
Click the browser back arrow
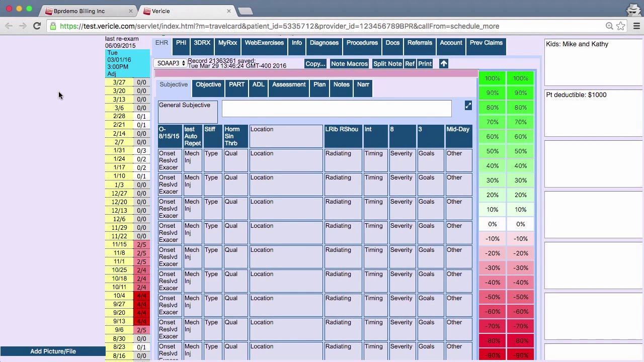click(9, 26)
